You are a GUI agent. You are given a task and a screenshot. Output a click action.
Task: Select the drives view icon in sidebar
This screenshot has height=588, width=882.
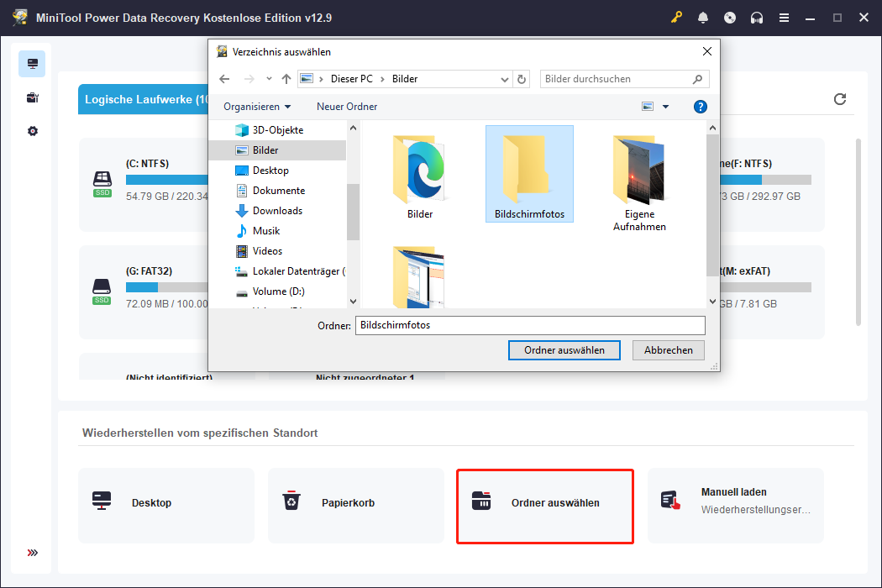click(32, 64)
